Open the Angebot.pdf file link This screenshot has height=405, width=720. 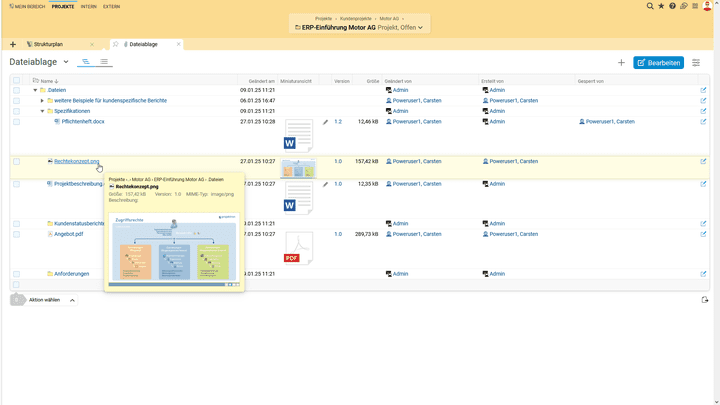[68, 234]
